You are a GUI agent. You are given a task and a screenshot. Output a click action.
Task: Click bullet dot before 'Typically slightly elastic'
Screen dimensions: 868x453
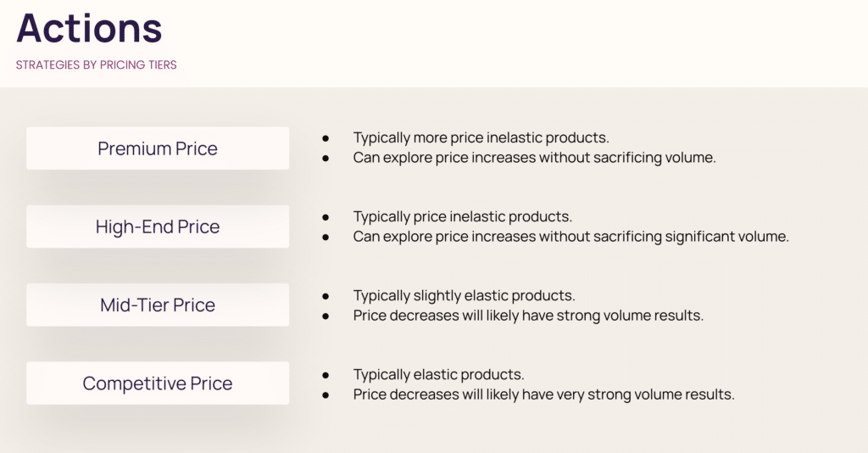point(325,295)
